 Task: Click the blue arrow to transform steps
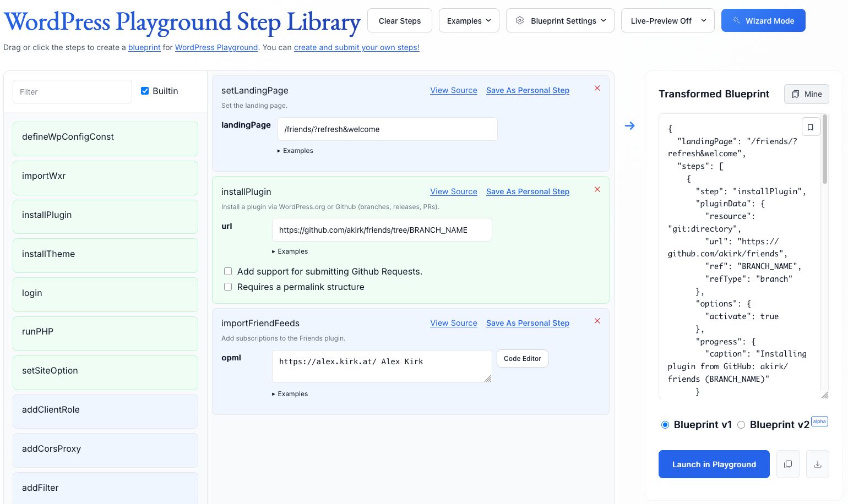pos(629,125)
